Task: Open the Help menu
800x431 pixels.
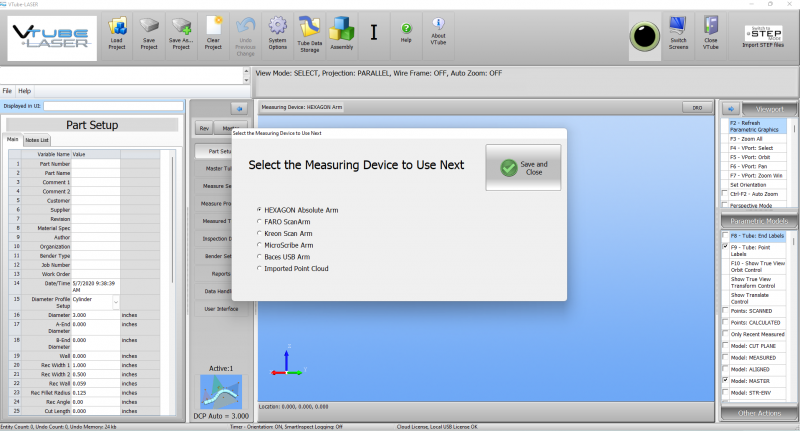Action: (24, 91)
